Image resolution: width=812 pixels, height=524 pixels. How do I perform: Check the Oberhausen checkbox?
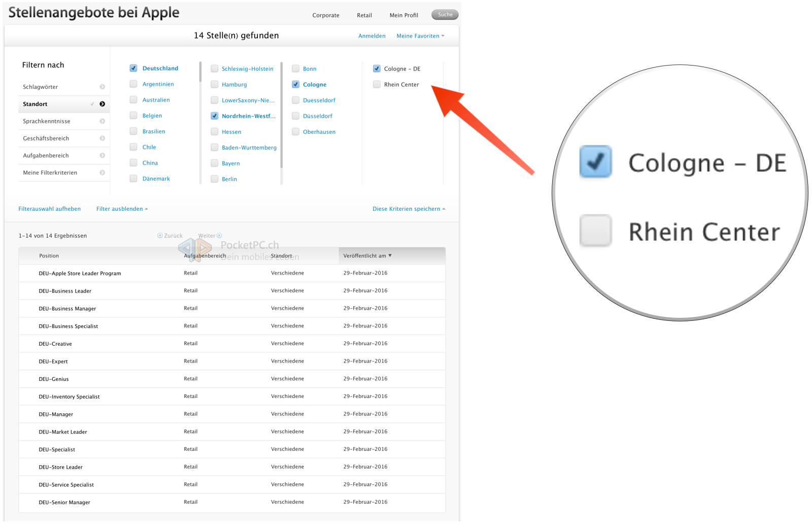[x=296, y=132]
